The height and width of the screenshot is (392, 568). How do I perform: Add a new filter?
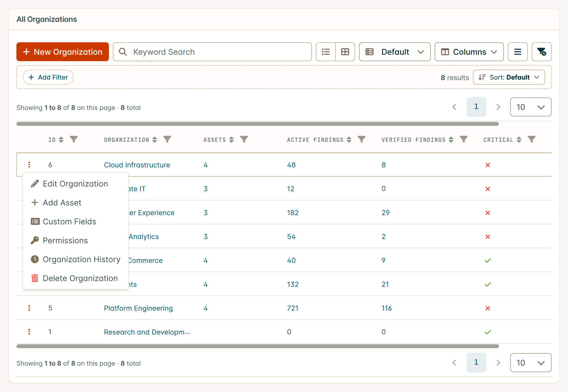click(48, 77)
